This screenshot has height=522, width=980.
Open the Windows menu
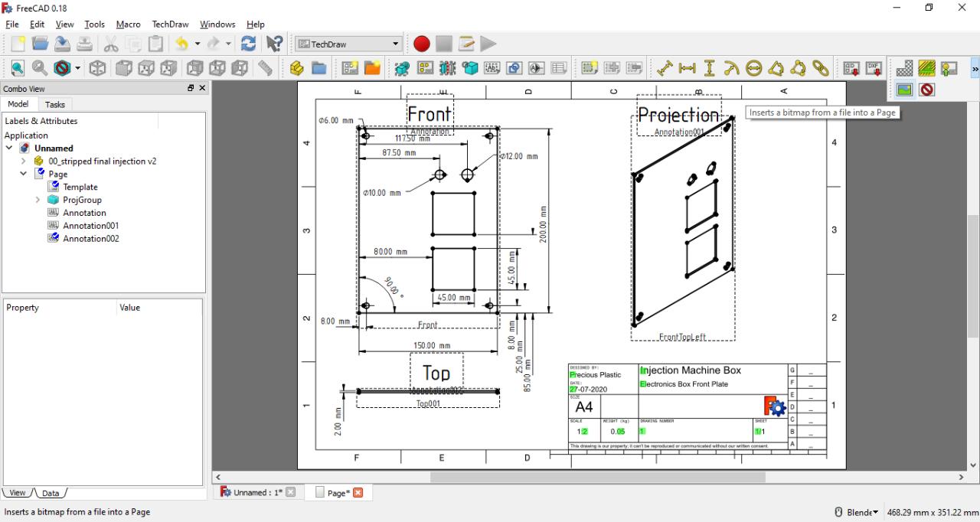(x=217, y=24)
